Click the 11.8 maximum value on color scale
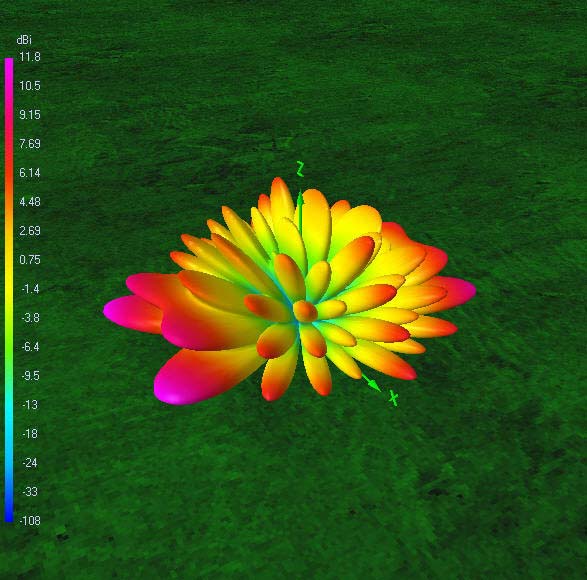The height and width of the screenshot is (580, 587). [x=30, y=57]
